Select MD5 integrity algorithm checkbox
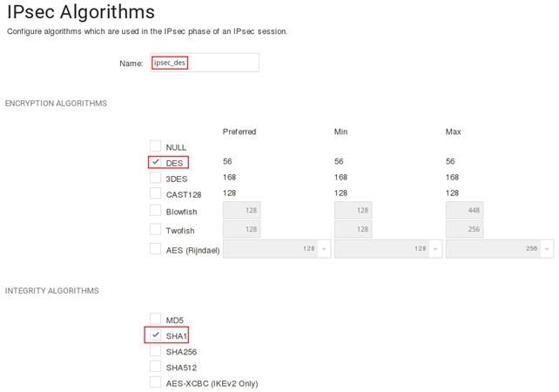Image resolution: width=559 pixels, height=392 pixels. tap(155, 319)
